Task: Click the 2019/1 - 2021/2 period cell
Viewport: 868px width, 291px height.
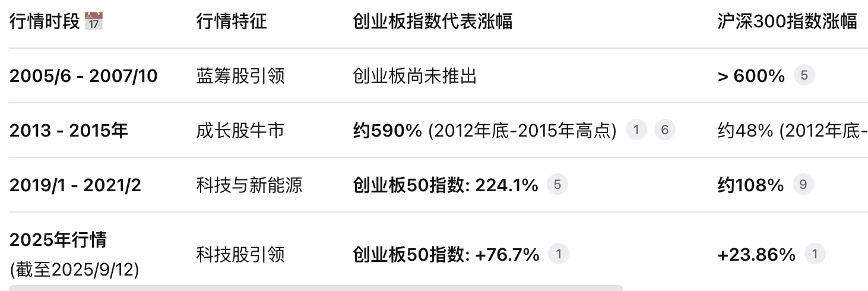Action: click(x=75, y=185)
